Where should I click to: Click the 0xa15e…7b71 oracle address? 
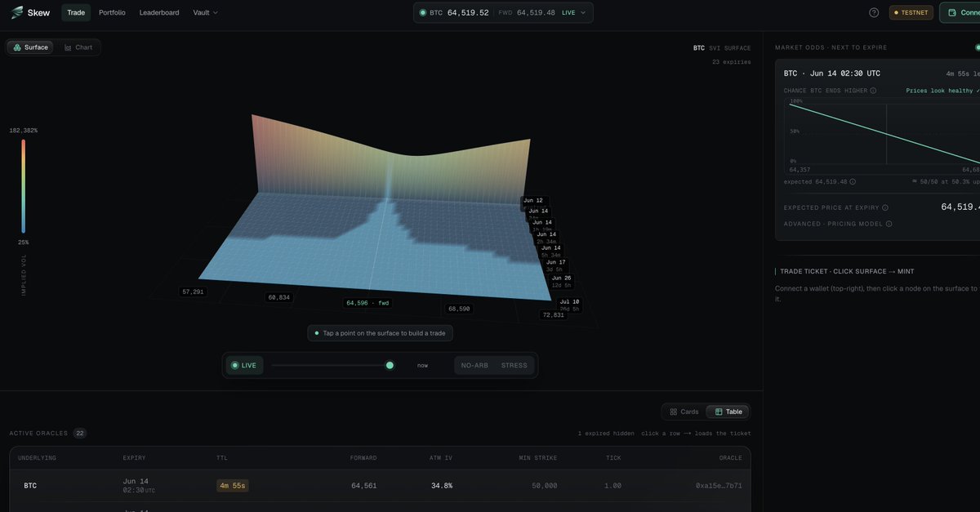(719, 485)
